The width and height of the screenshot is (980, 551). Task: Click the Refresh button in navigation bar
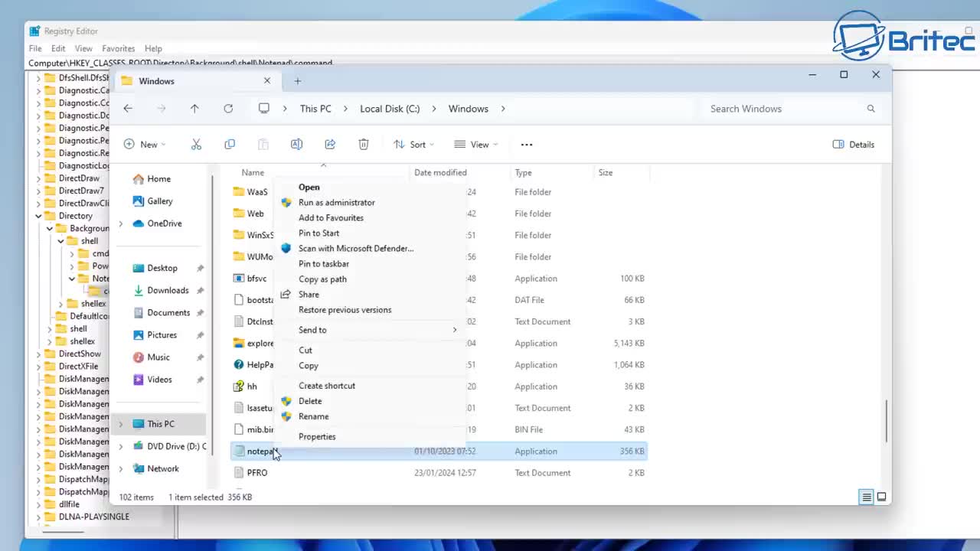point(228,109)
